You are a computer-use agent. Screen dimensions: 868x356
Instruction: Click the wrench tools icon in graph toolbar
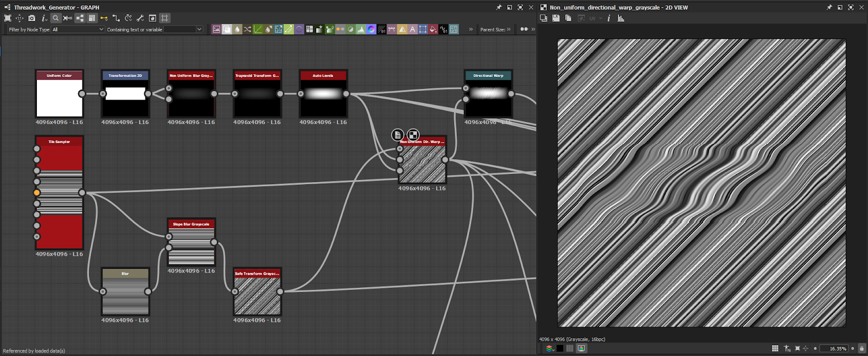click(x=140, y=18)
